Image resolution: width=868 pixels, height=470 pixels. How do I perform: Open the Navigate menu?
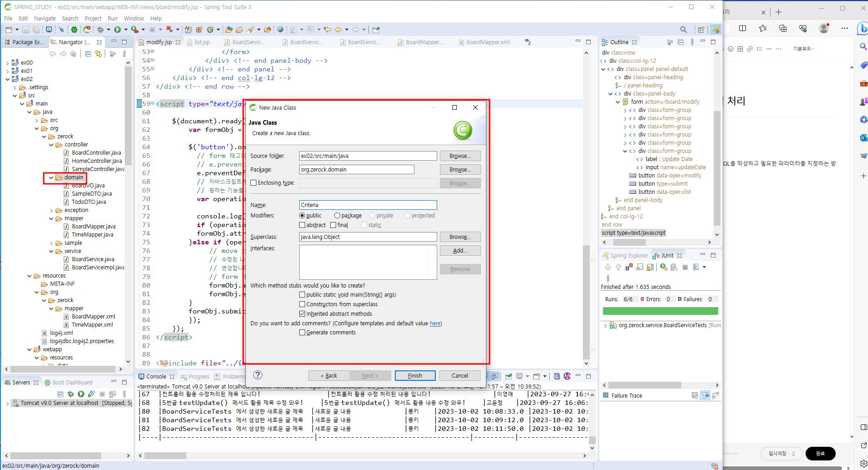(x=45, y=18)
